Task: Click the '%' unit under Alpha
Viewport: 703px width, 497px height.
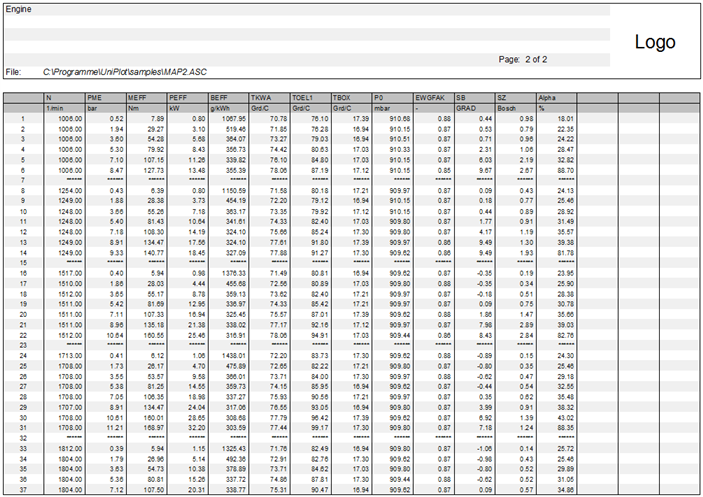Action: tap(556, 108)
